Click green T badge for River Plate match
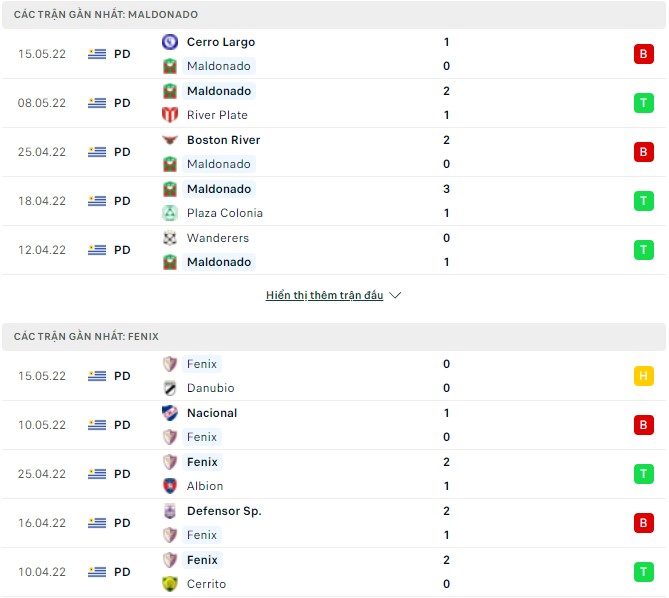Viewport: 669px width, 598px height. [643, 103]
